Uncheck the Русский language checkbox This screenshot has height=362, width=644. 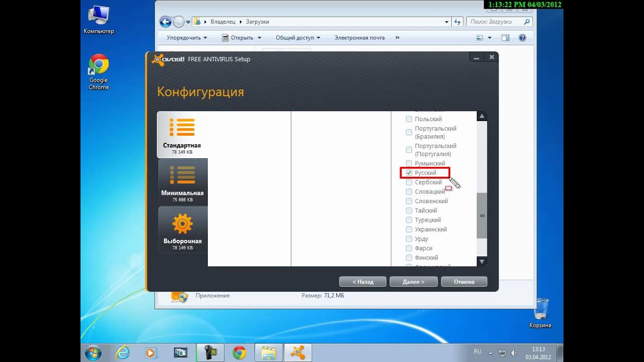[x=409, y=173]
